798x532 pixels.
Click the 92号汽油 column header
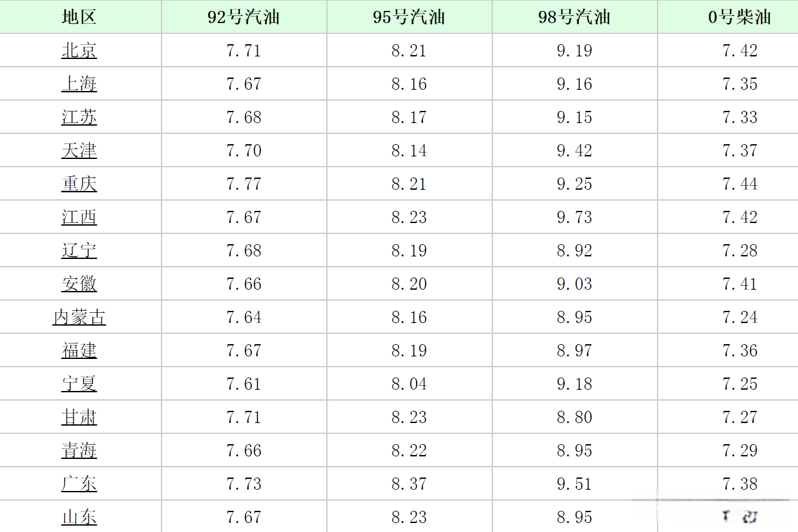tap(244, 17)
